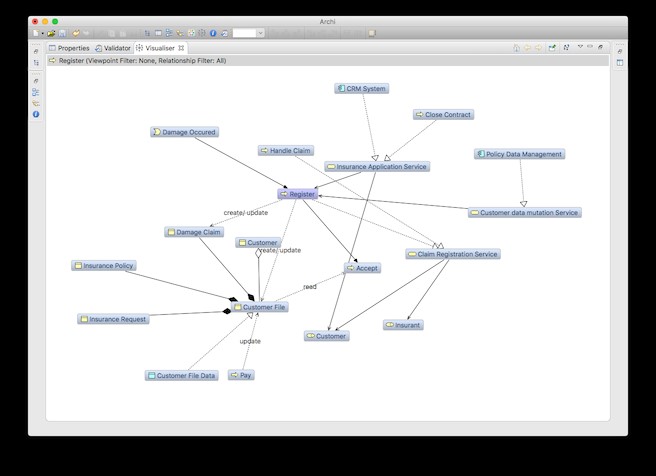
Task: Select the Claim Registration Service node
Action: point(453,254)
